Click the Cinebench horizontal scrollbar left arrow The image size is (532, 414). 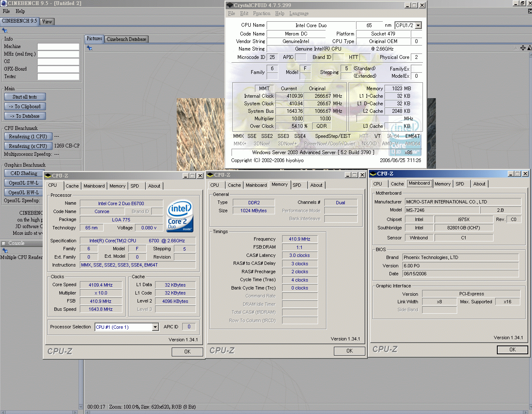pos(87,412)
